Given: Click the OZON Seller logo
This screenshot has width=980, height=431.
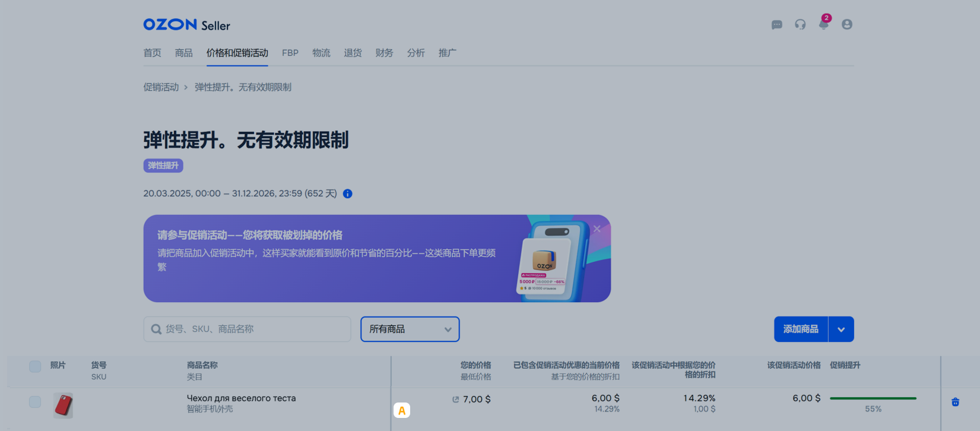Looking at the screenshot, I should 186,25.
